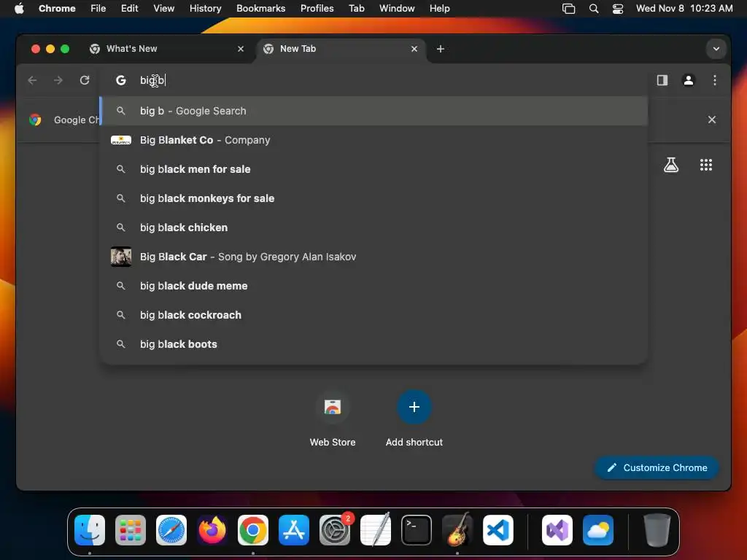Open the History menu
The width and height of the screenshot is (747, 560).
point(205,8)
